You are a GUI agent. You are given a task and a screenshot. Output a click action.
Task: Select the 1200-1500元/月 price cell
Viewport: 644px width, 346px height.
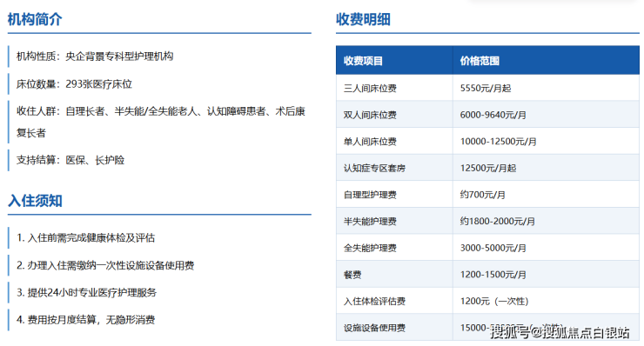(x=546, y=275)
